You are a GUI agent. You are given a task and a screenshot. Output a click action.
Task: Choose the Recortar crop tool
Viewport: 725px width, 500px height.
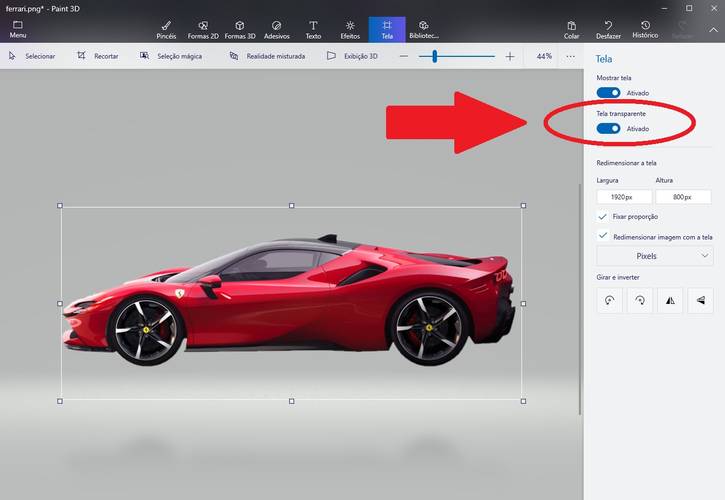click(98, 56)
